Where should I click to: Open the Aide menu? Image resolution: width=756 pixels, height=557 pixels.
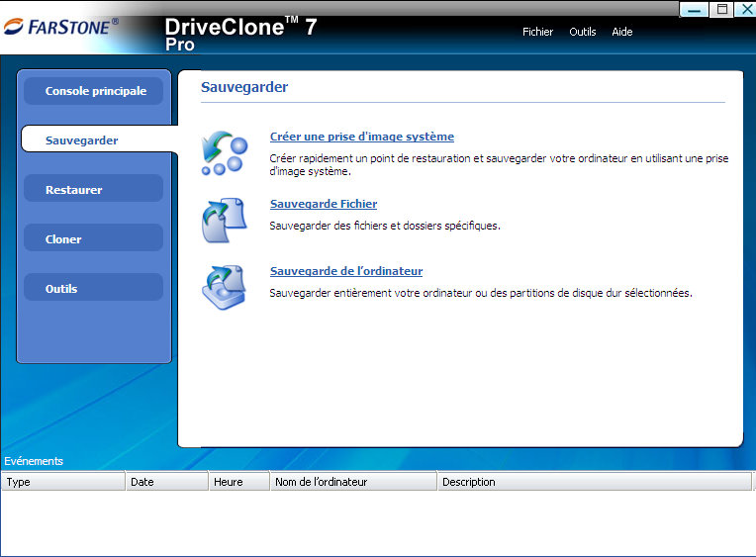point(622,32)
